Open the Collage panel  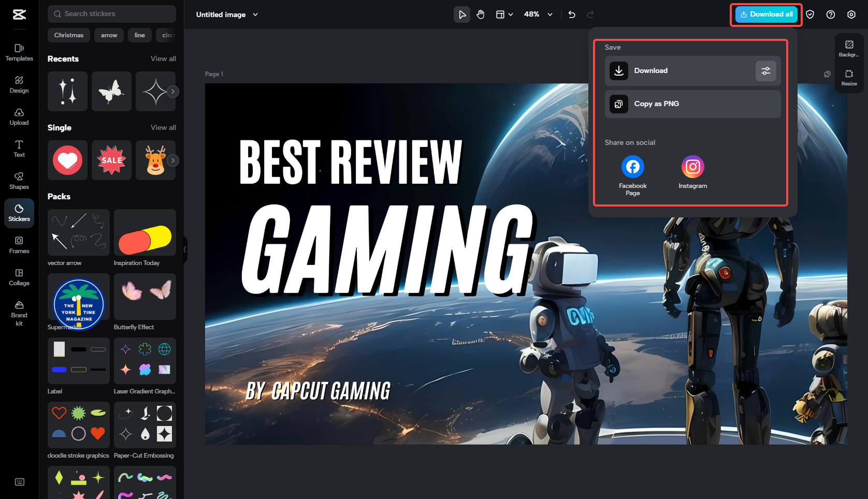[19, 277]
